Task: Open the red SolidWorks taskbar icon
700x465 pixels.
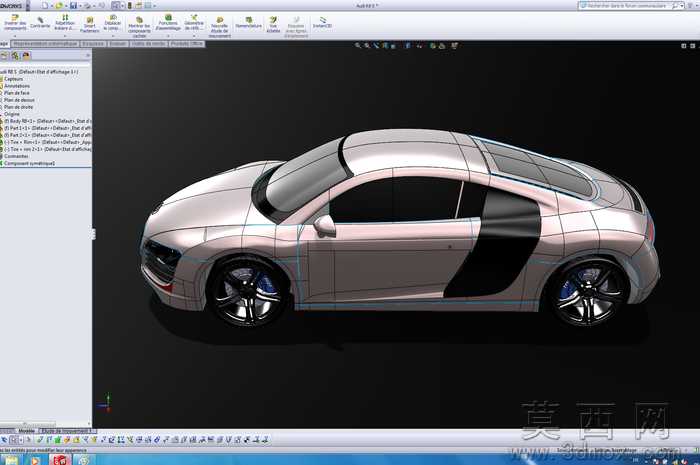Action: tap(59, 460)
